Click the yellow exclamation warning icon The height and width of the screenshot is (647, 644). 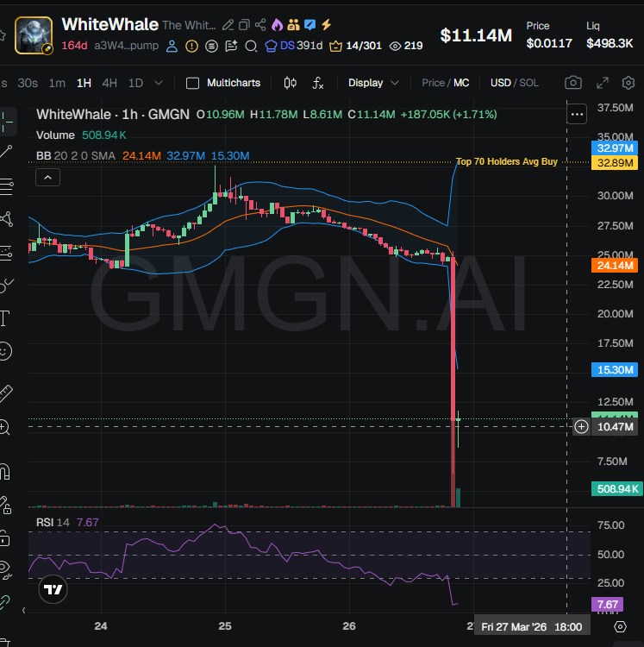pos(191,46)
